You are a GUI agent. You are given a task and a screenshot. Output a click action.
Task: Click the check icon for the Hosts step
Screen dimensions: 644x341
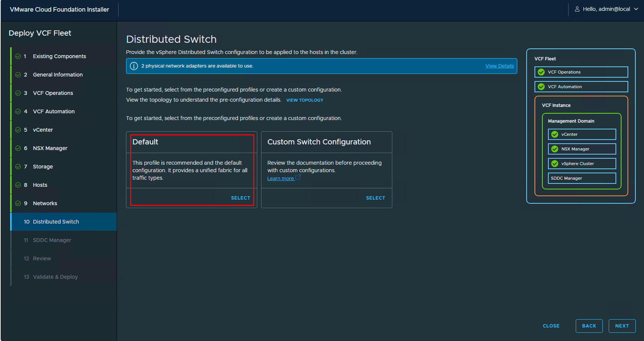click(18, 185)
